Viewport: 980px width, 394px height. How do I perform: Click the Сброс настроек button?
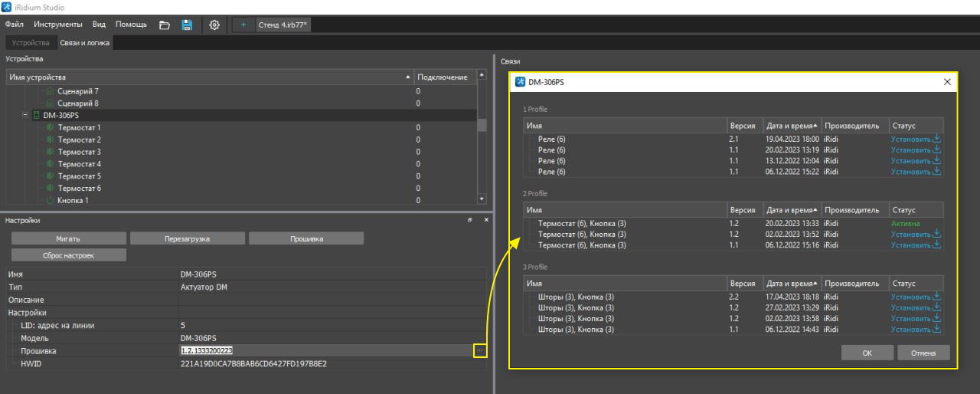coord(69,254)
